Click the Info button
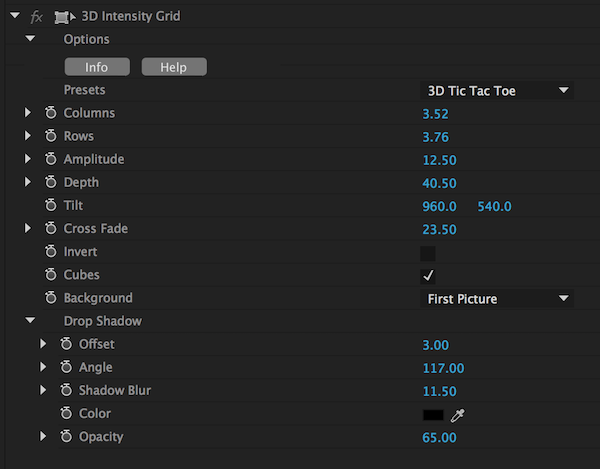 click(x=97, y=67)
